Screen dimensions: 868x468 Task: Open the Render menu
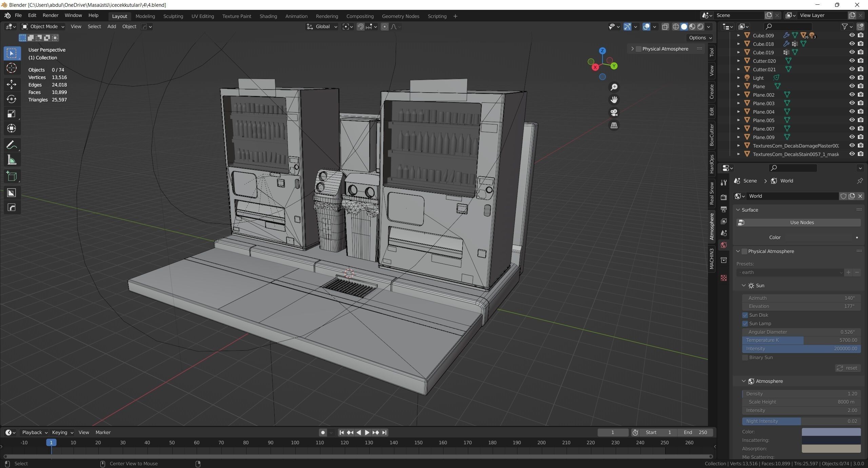[50, 15]
